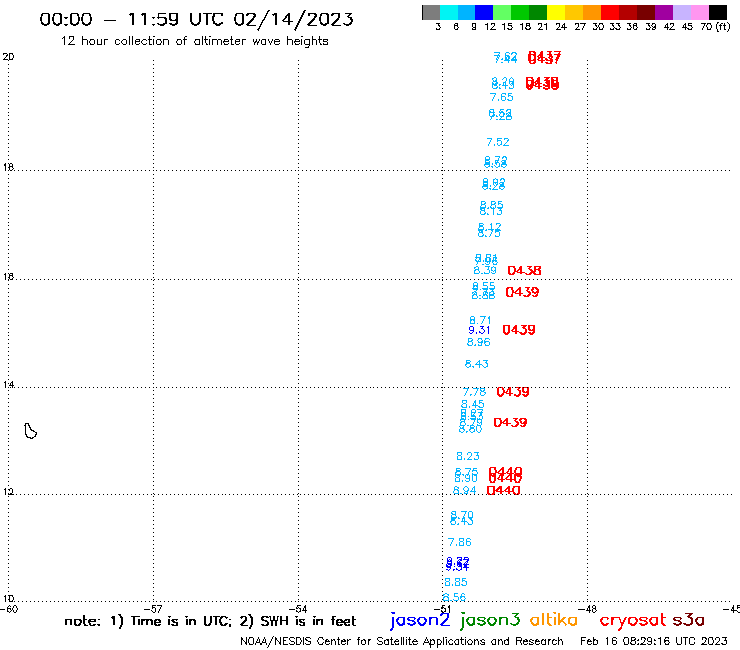This screenshot has height=650, width=740.
Task: Click the wave height value 7.78
Action: point(474,392)
